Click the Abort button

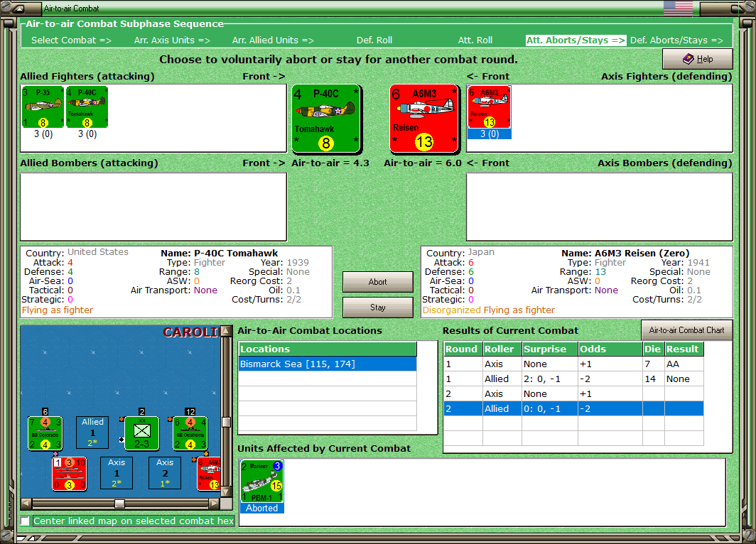(377, 282)
